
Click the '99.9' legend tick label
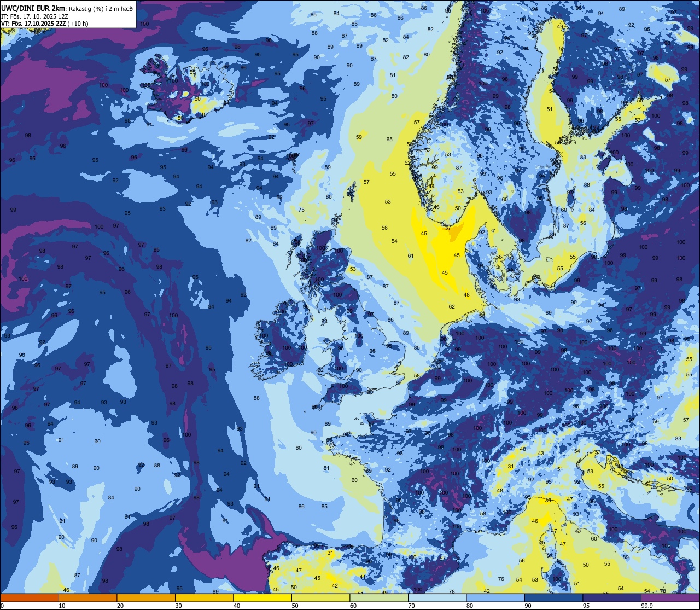point(647,606)
